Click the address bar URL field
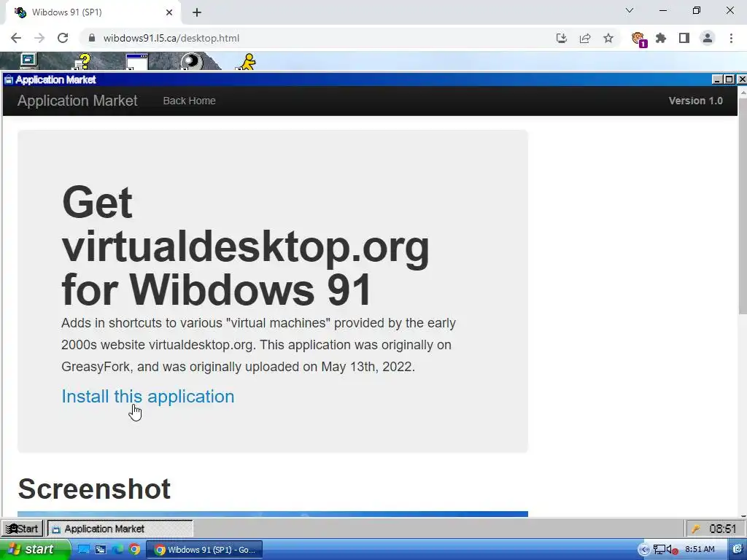Image resolution: width=747 pixels, height=560 pixels. 314,38
